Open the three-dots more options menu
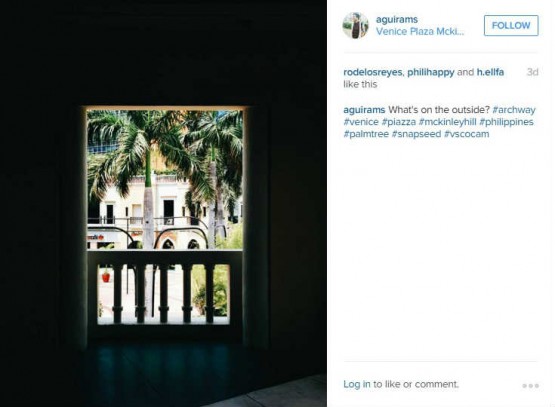 [x=530, y=385]
